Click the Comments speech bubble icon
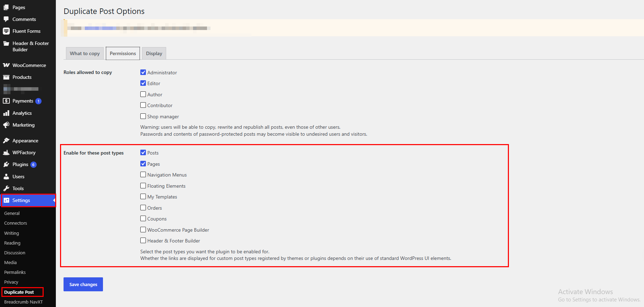The width and height of the screenshot is (644, 307). point(6,19)
